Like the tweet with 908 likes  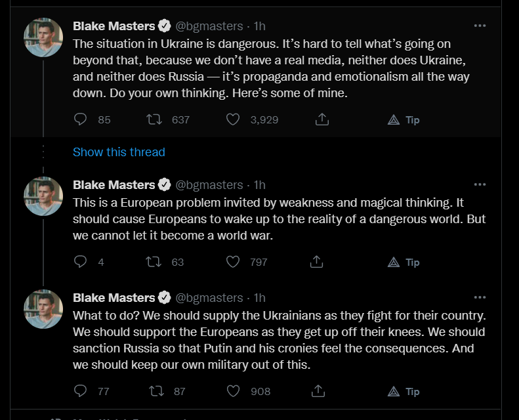233,391
